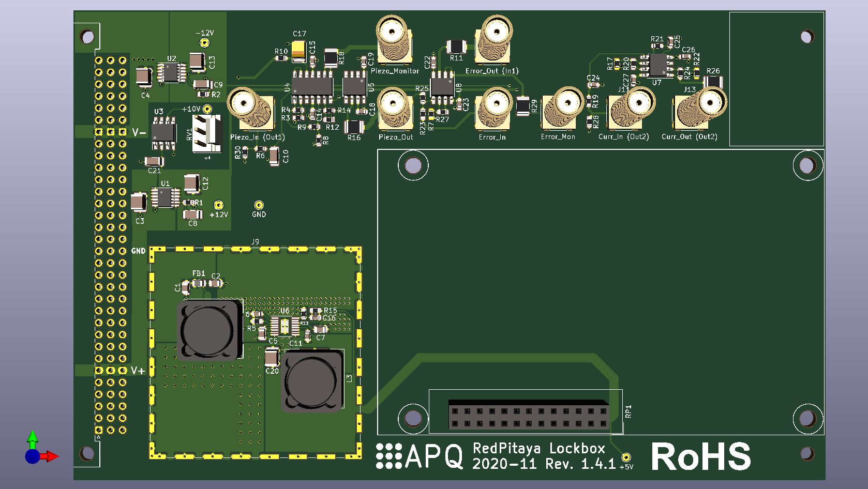This screenshot has width=868, height=489.
Task: Click the GND label beside the pin header
Action: 138,251
